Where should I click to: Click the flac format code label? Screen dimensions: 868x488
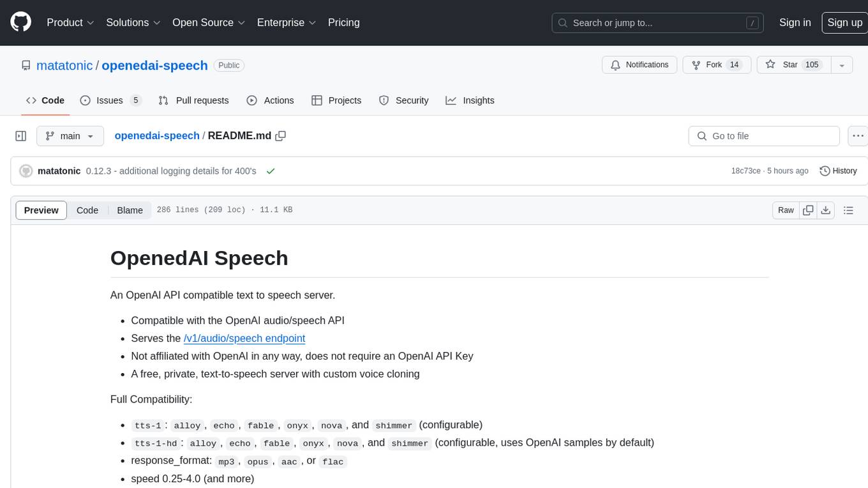point(333,461)
